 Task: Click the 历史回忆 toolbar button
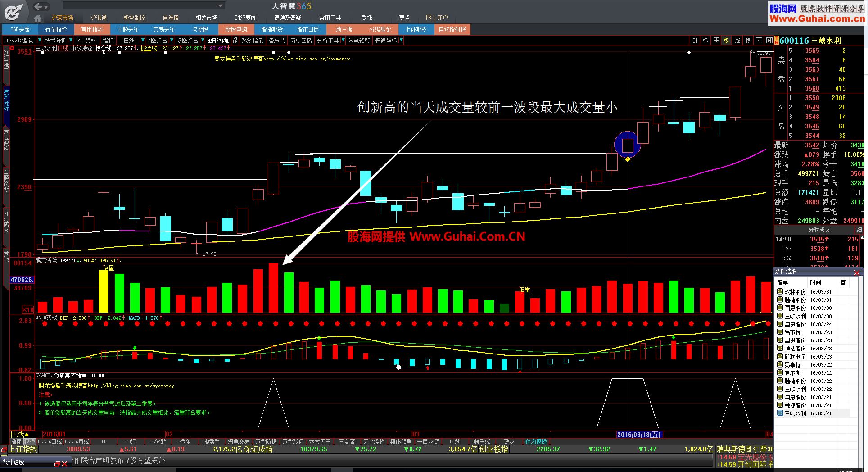301,41
